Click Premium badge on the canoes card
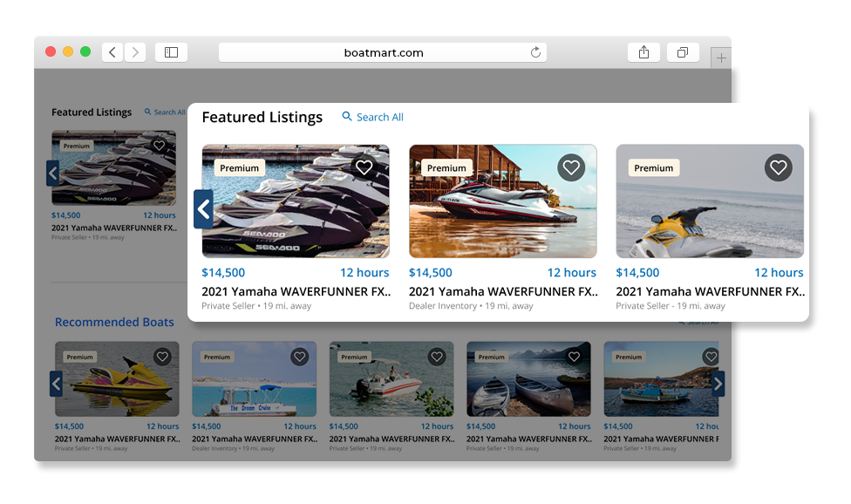The image size is (851, 504). pyautogui.click(x=492, y=357)
